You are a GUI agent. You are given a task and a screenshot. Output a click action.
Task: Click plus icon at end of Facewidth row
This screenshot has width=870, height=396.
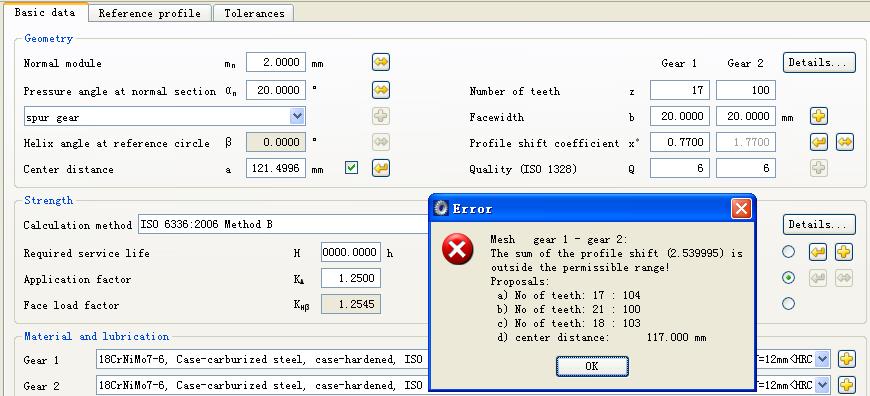click(x=819, y=116)
